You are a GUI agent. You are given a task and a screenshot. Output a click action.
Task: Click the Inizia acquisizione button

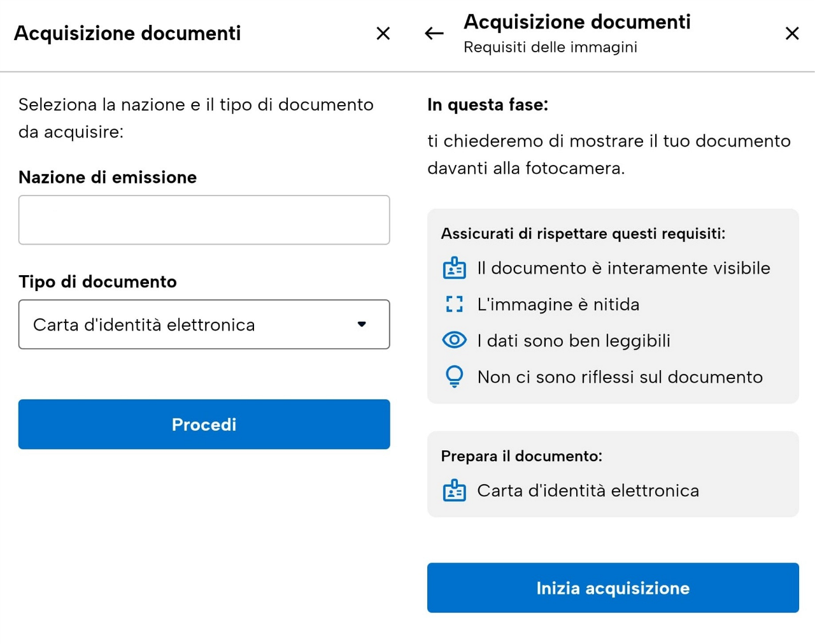point(613,588)
